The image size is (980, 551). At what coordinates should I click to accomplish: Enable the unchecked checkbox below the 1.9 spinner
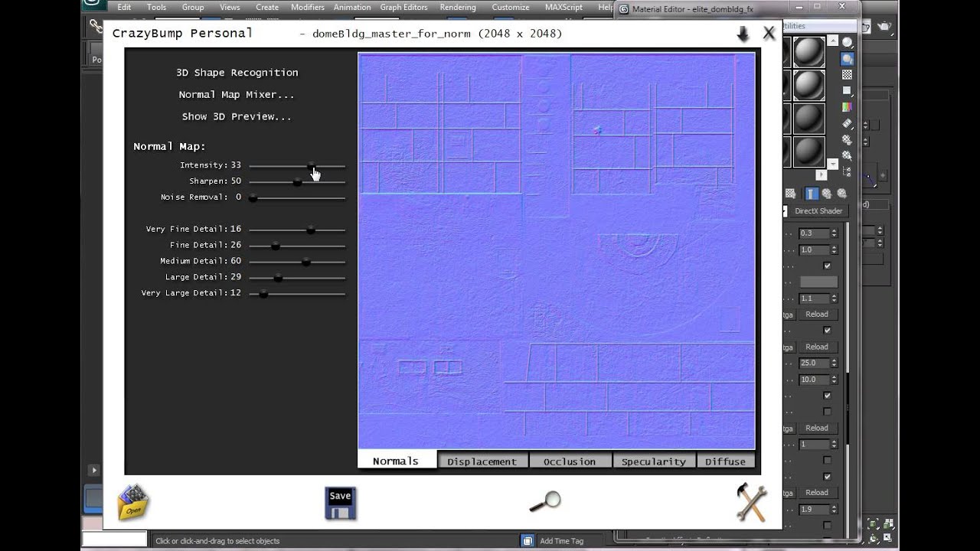[x=827, y=525]
